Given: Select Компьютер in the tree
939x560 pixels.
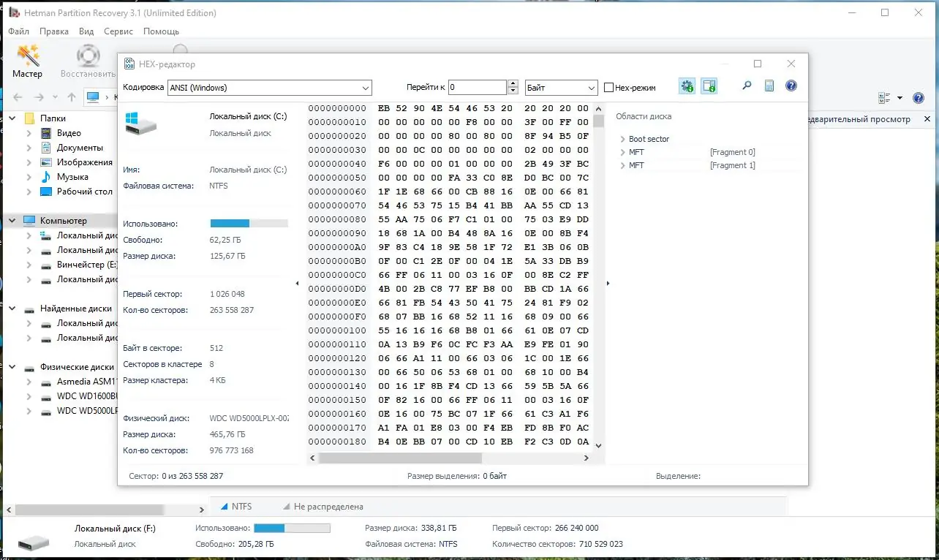Looking at the screenshot, I should (63, 221).
